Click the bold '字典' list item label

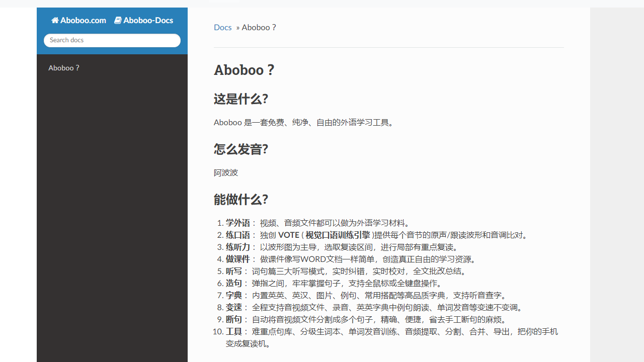[x=233, y=295]
